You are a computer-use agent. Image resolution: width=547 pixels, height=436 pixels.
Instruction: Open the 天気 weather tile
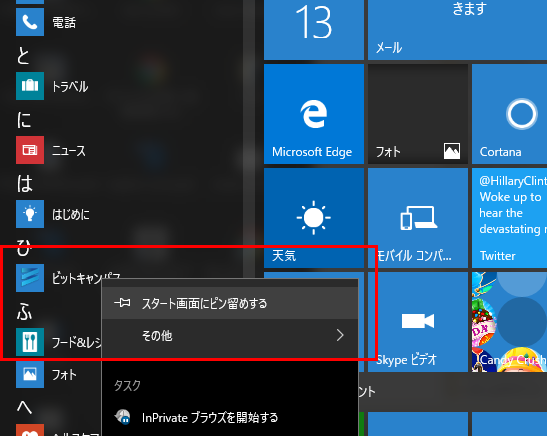[314, 218]
